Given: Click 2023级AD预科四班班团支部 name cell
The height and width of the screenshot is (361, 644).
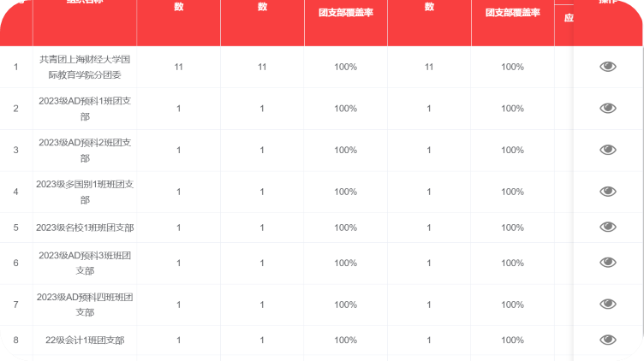Looking at the screenshot, I should tap(85, 305).
